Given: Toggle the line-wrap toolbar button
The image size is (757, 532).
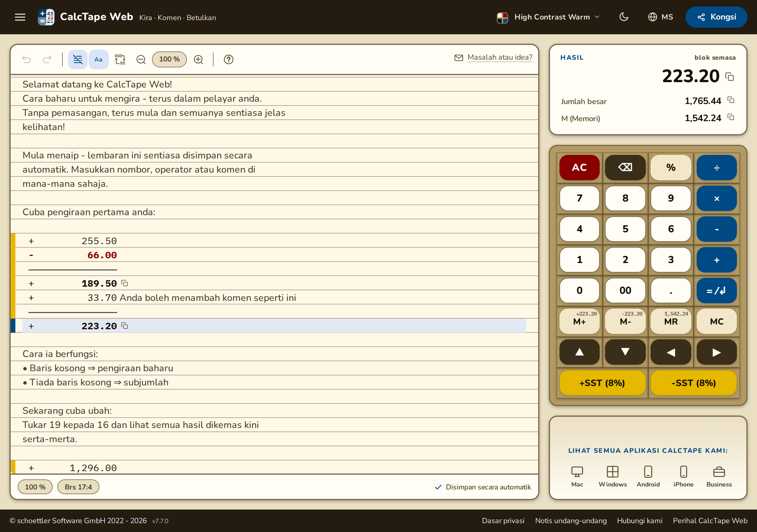Looking at the screenshot, I should pos(77,59).
